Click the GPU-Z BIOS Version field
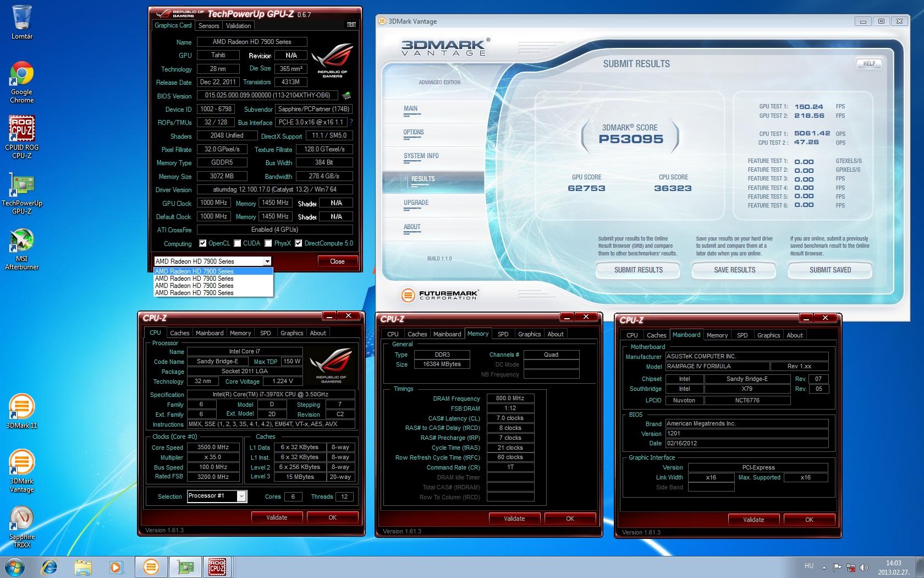The image size is (924, 578). pyautogui.click(x=267, y=96)
